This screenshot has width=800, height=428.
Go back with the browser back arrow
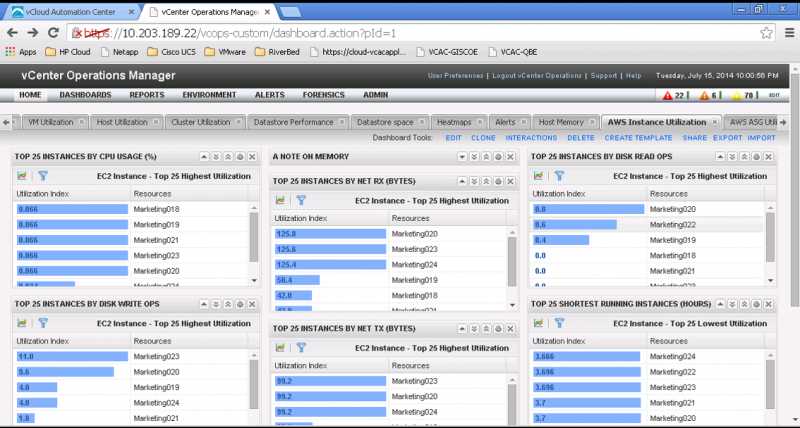click(x=12, y=33)
